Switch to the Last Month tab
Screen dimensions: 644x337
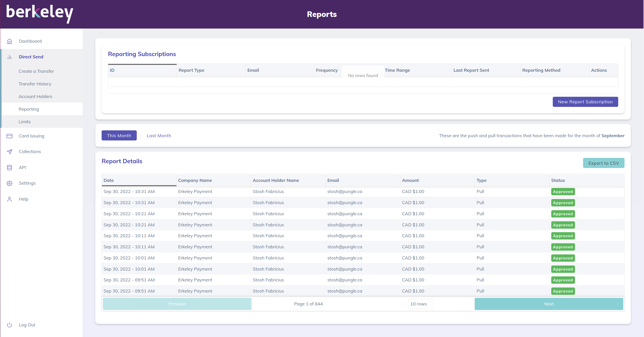(x=159, y=136)
